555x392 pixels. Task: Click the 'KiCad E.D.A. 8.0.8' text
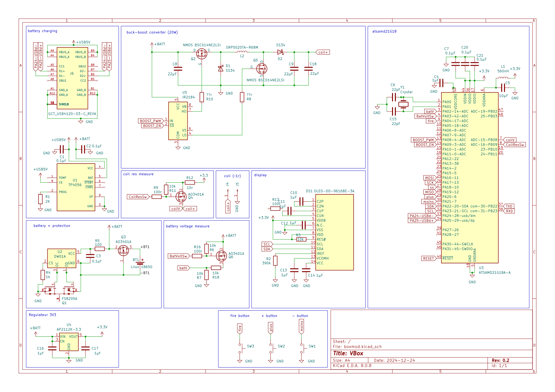[352, 366]
